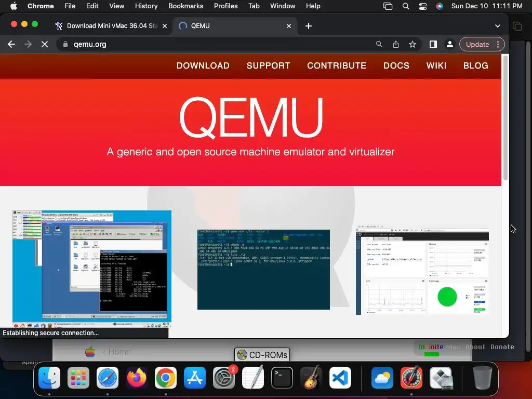
Task: Open GarageBand from the Dock
Action: click(x=311, y=377)
